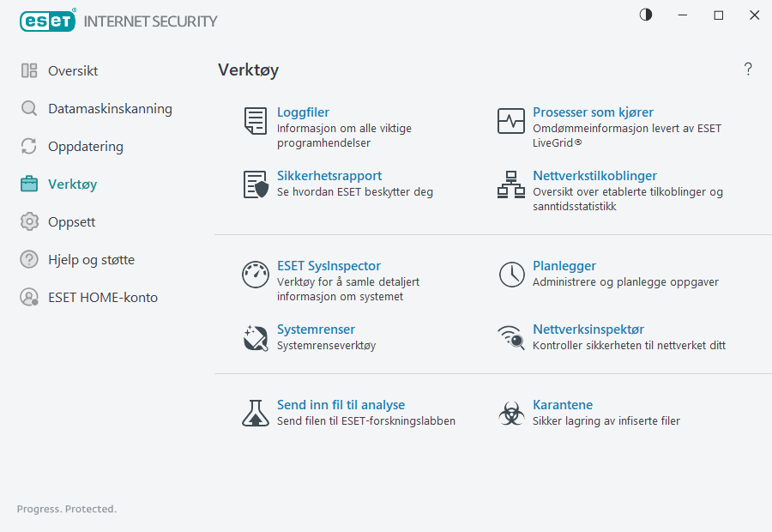Select the Prosesser som kjører graph icon

coord(510,121)
